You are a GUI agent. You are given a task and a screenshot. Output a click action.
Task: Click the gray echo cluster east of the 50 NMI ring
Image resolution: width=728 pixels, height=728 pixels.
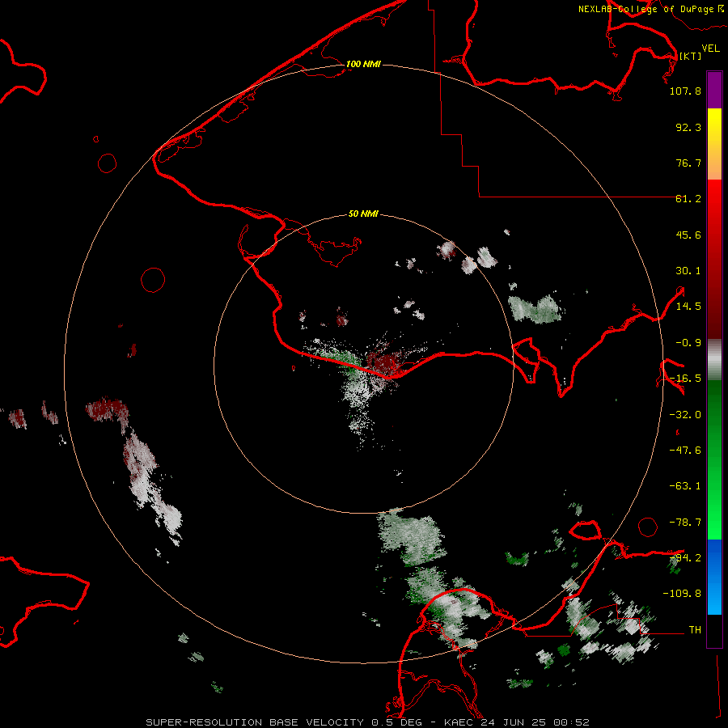535,308
